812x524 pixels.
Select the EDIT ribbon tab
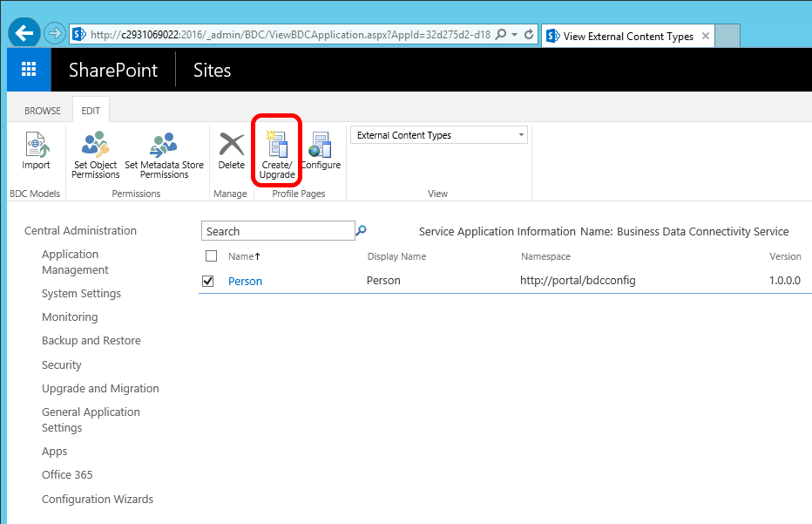[x=91, y=111]
